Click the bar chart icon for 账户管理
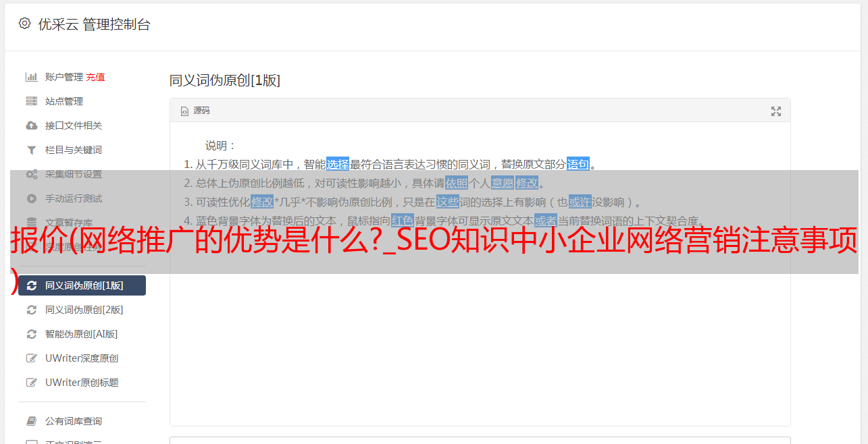 click(31, 77)
